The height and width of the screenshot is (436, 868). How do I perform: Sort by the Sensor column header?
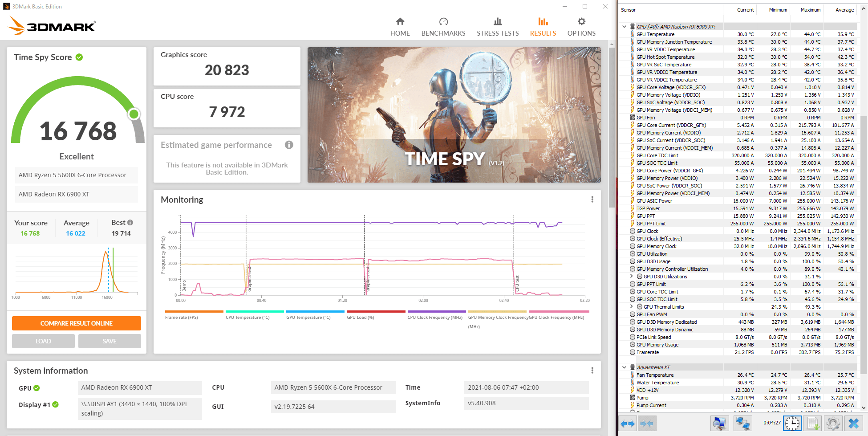click(x=671, y=10)
